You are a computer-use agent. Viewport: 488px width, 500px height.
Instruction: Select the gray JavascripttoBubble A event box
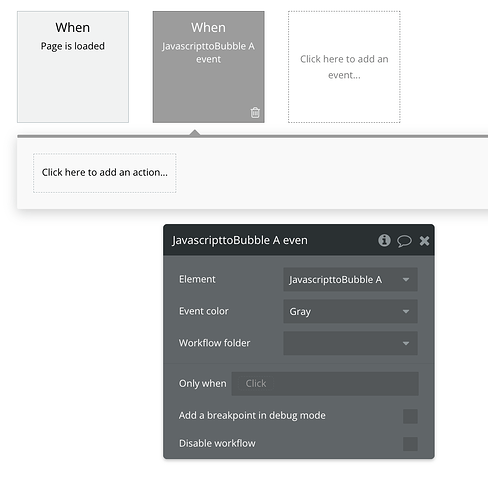pyautogui.click(x=209, y=67)
